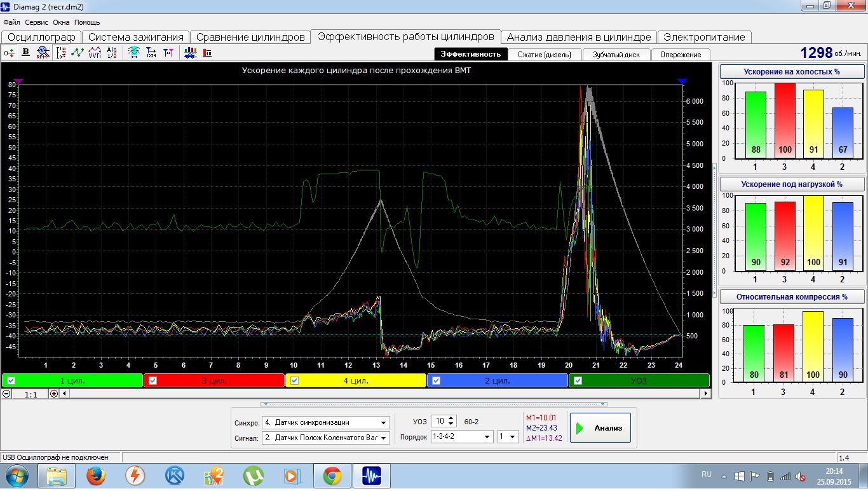Open the Синхро sensor dropdown
The height and width of the screenshot is (491, 868).
(384, 422)
